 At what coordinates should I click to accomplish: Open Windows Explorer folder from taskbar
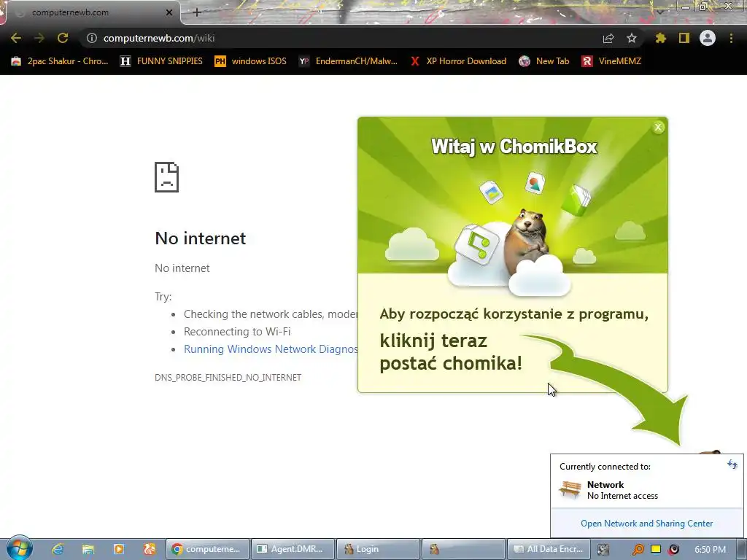(x=88, y=549)
